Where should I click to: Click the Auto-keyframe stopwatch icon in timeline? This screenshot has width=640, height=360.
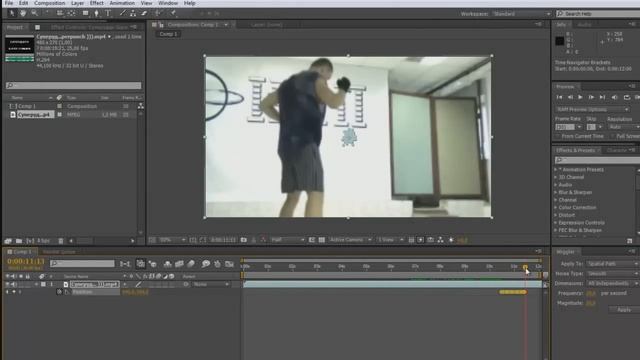click(x=218, y=264)
